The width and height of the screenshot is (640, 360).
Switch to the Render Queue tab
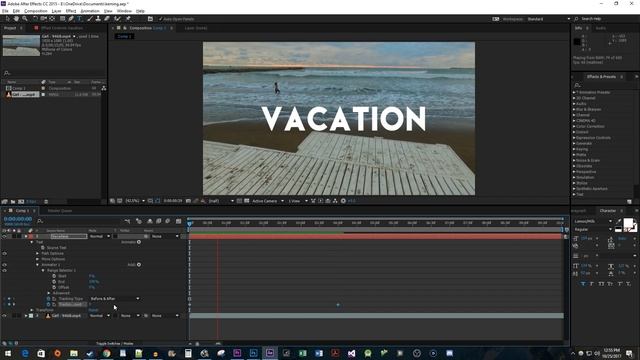click(60, 211)
